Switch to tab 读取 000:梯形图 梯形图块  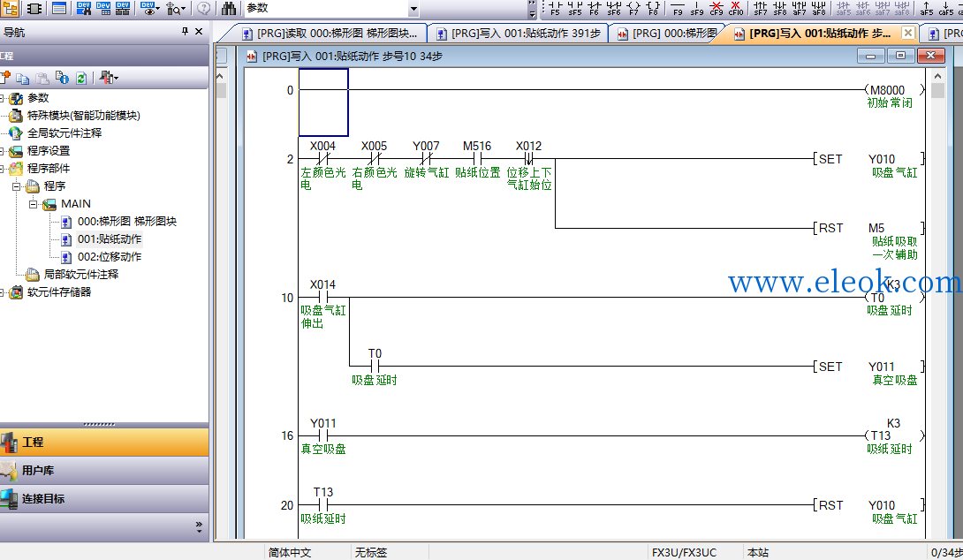[x=330, y=34]
